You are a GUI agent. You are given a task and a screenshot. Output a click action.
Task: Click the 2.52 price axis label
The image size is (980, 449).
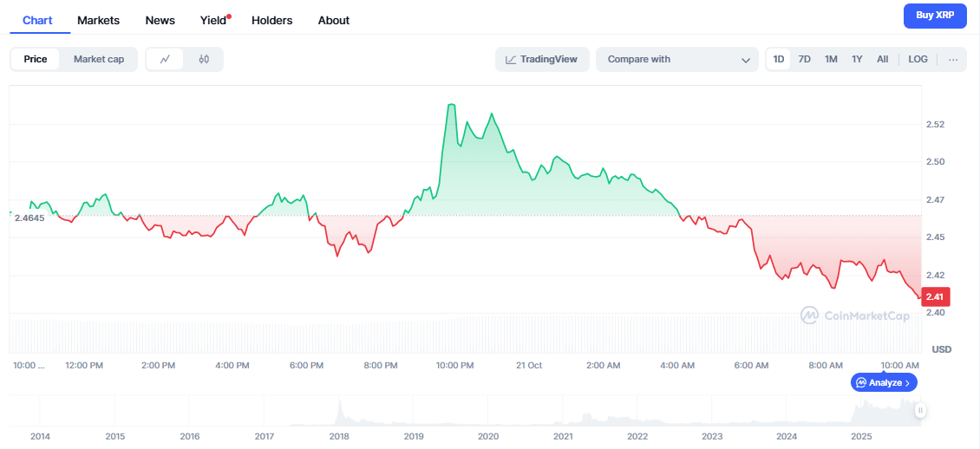(x=934, y=125)
